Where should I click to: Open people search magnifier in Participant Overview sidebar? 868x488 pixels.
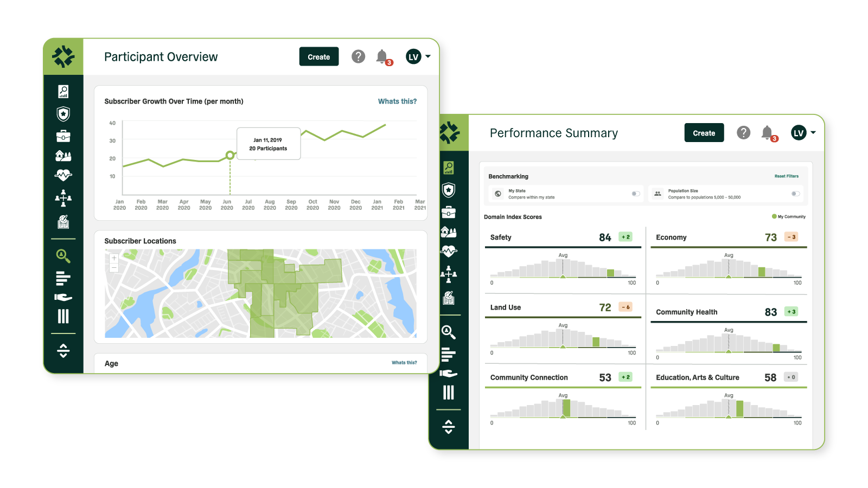coord(63,256)
